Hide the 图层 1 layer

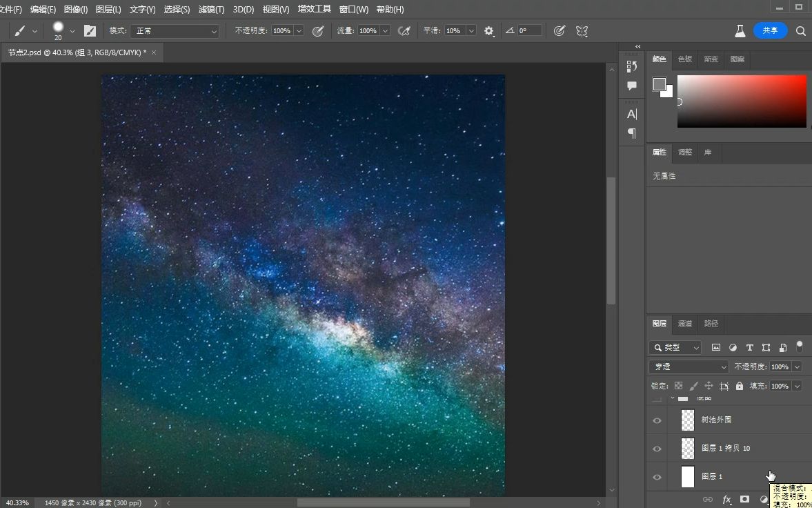point(657,476)
